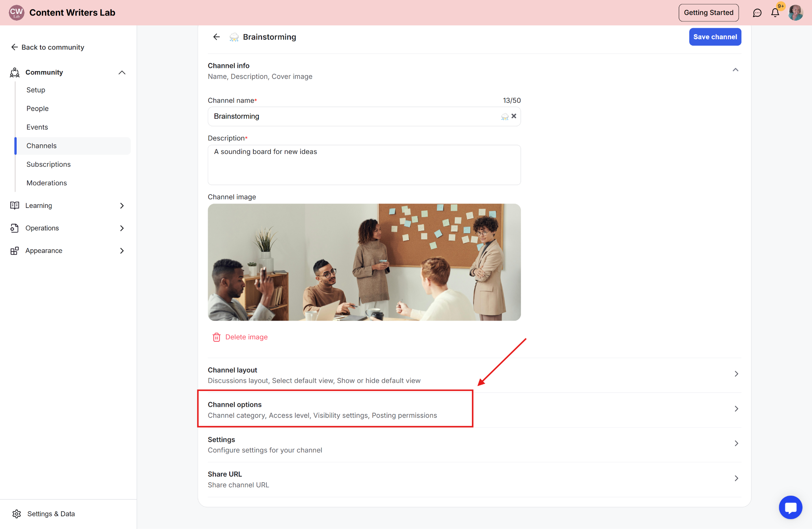
Task: Collapse the Channel info section
Action: pos(735,70)
